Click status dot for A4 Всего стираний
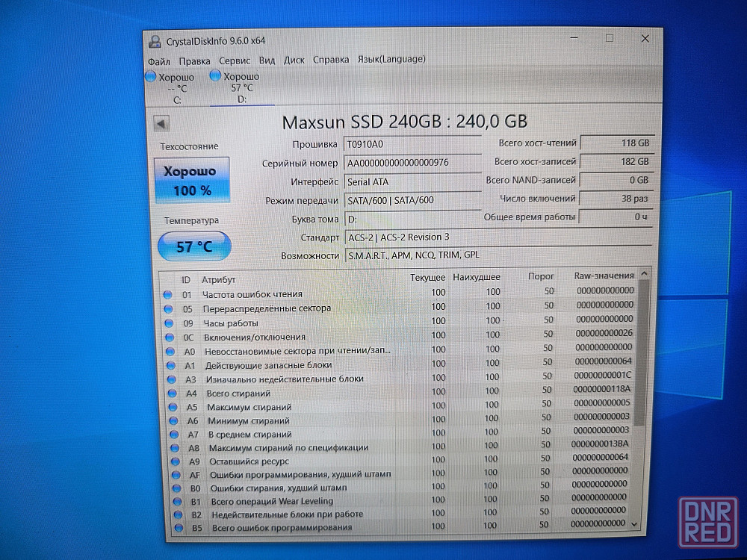Screen dimensions: 747x560 coord(173,393)
